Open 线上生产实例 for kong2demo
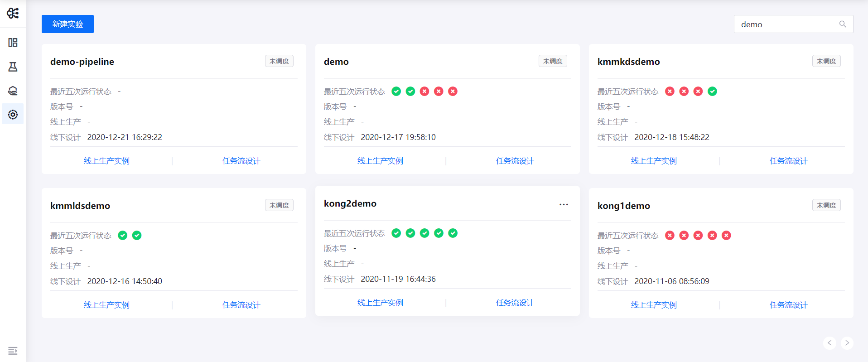868x362 pixels. tap(380, 303)
